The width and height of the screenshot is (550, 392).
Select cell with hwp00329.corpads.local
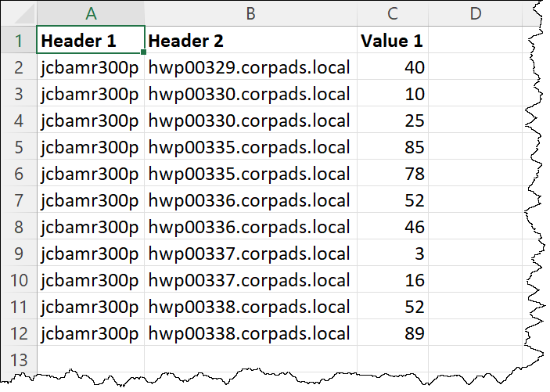pyautogui.click(x=251, y=67)
